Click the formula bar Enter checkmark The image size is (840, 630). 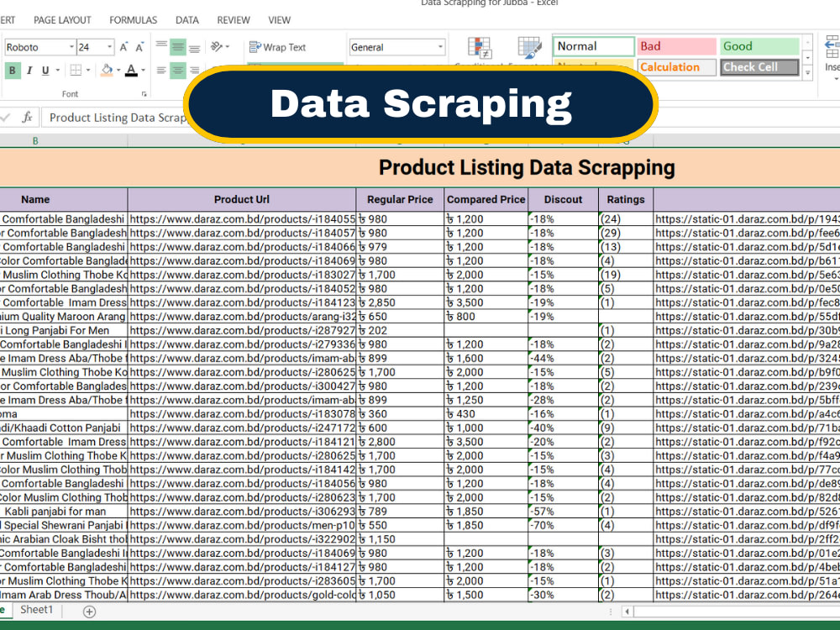click(5, 118)
